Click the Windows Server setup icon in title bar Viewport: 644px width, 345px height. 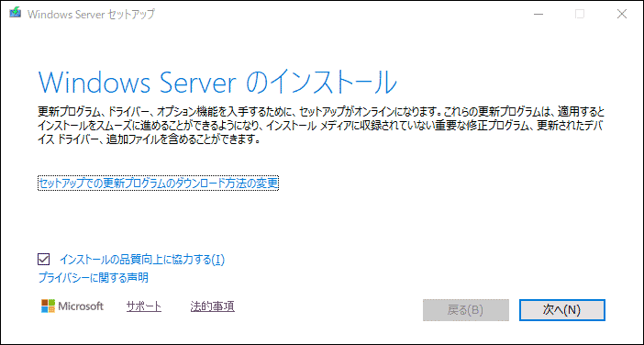(16, 14)
